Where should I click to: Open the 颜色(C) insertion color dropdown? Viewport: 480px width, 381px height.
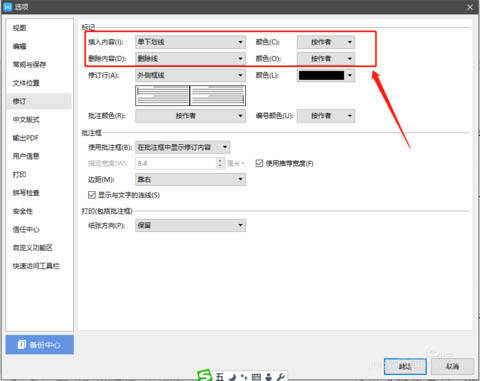326,42
